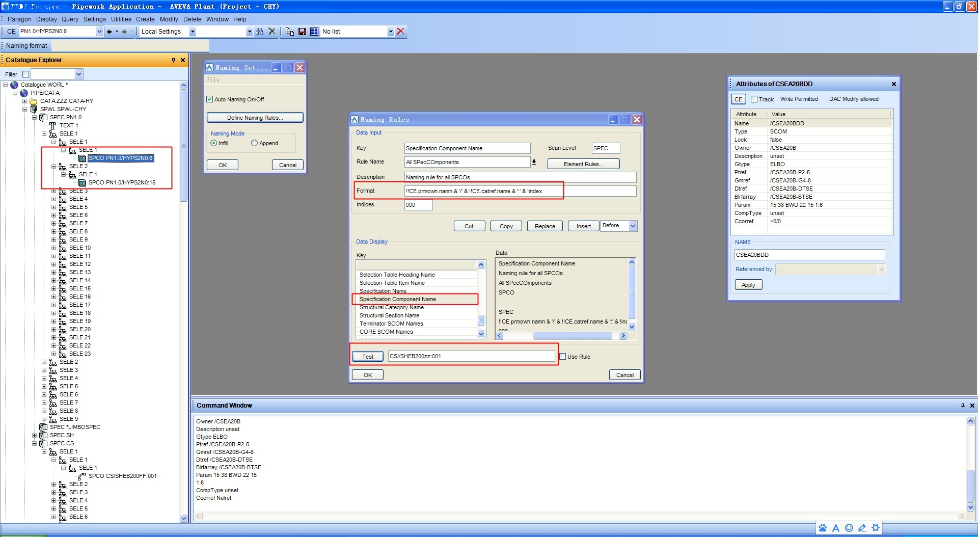980x537 pixels.
Task: Open the Display menu
Action: click(x=46, y=19)
